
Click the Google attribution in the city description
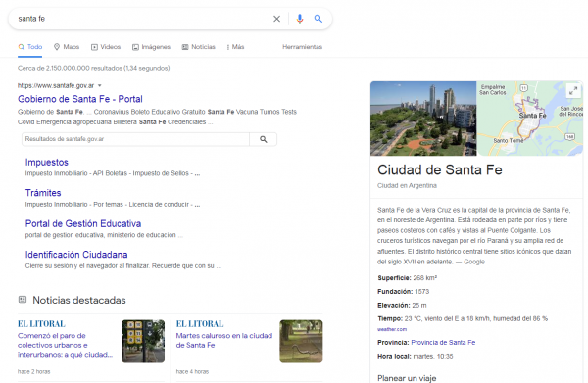coord(474,262)
